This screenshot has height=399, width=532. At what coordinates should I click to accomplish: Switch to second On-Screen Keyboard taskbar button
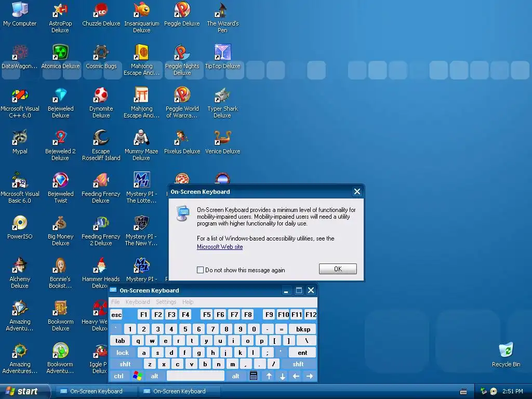179,391
